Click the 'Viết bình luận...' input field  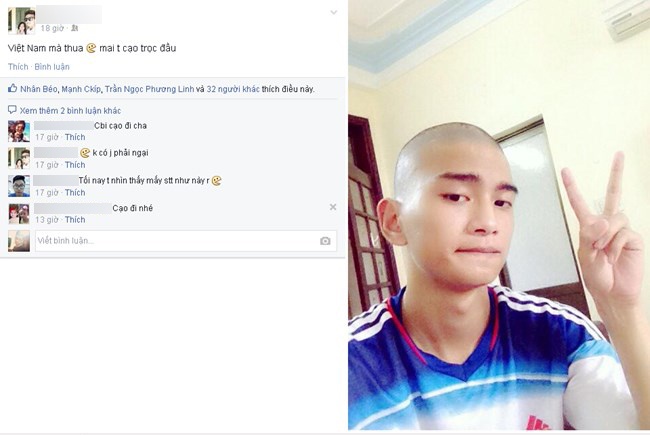[x=186, y=241]
